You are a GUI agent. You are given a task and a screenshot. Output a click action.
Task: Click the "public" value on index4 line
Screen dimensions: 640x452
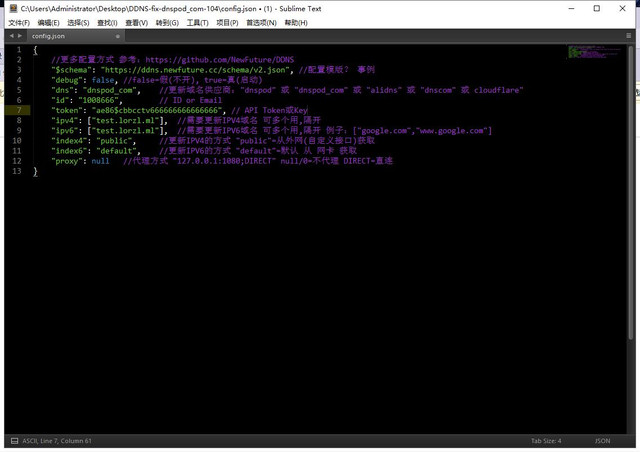[114, 141]
